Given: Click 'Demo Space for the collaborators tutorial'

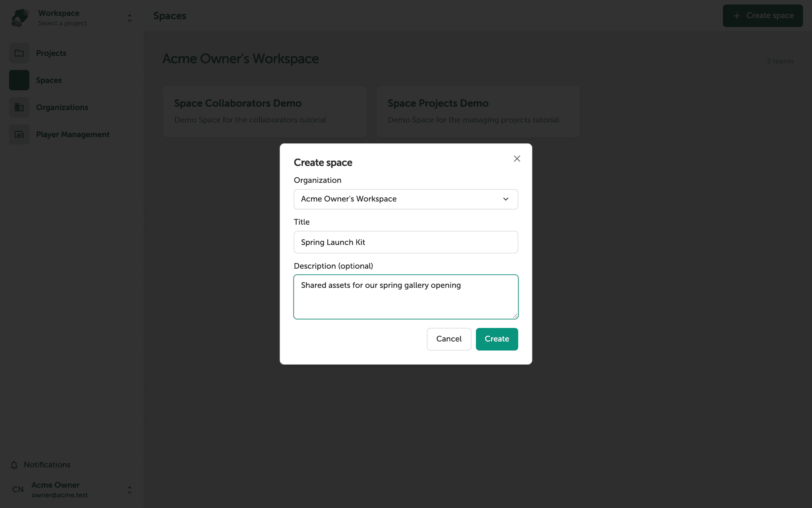Looking at the screenshot, I should [250, 120].
